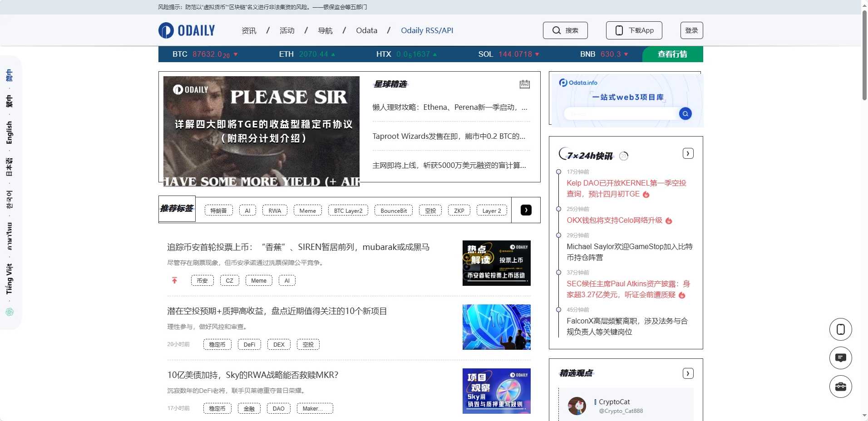Viewport: 868px width, 421px height.
Task: Open 7×24h快讯 list via its chevron arrow
Action: click(687, 153)
